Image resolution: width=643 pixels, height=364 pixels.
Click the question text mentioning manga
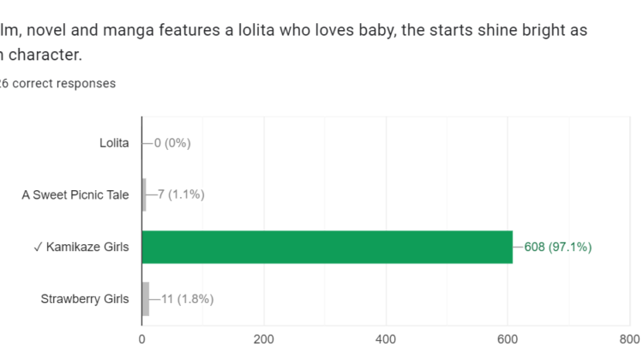pyautogui.click(x=293, y=30)
